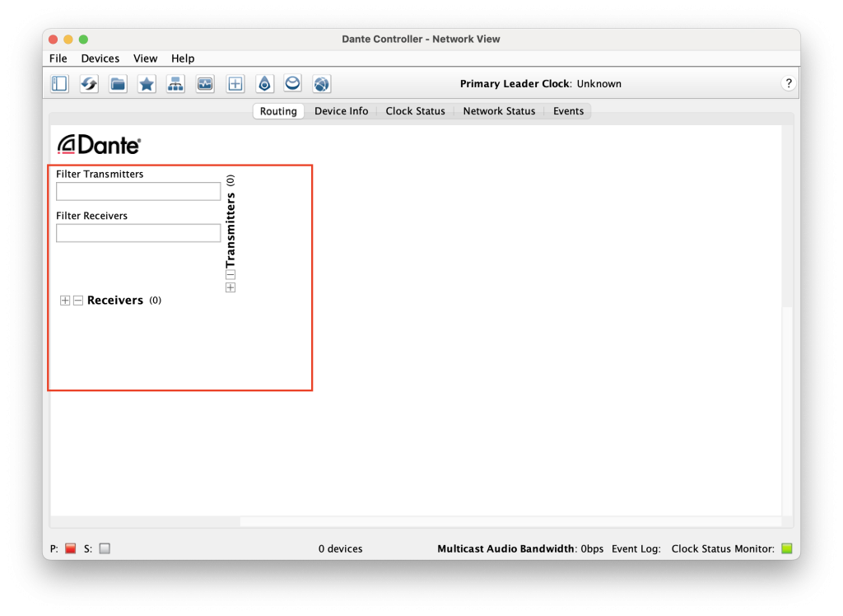Click the boxed plus toolbar icon

(x=235, y=84)
